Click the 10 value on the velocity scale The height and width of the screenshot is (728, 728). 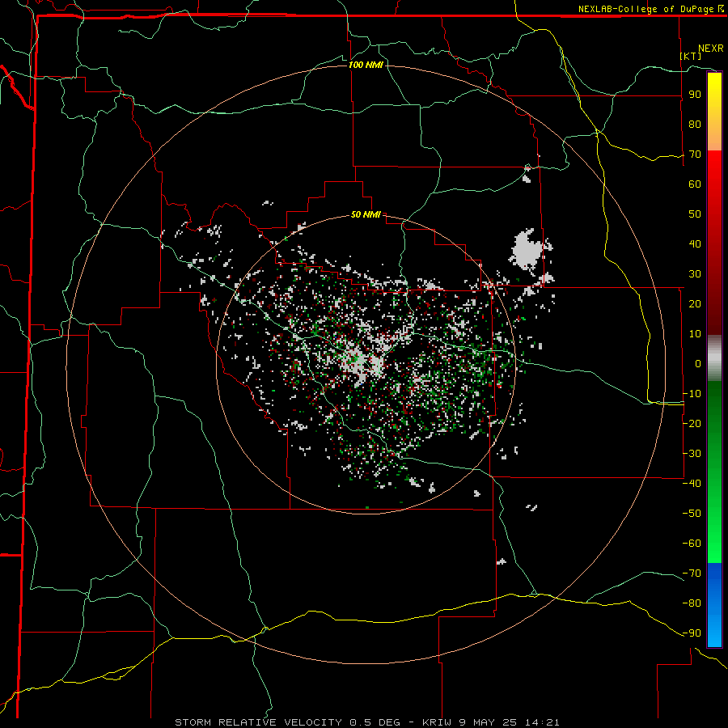(695, 334)
